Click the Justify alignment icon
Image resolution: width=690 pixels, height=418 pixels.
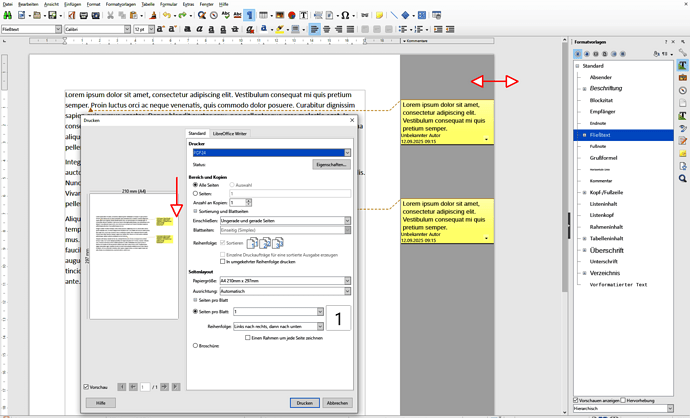(x=350, y=29)
